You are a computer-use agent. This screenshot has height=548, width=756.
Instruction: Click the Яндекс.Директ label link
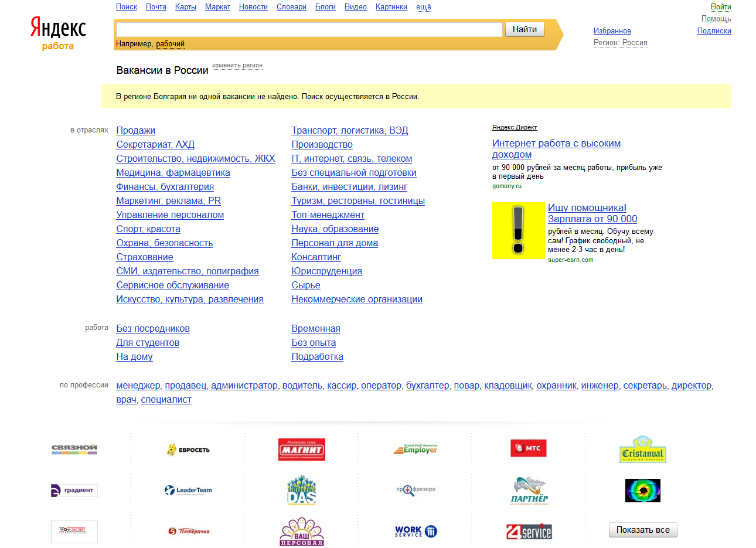[x=515, y=127]
